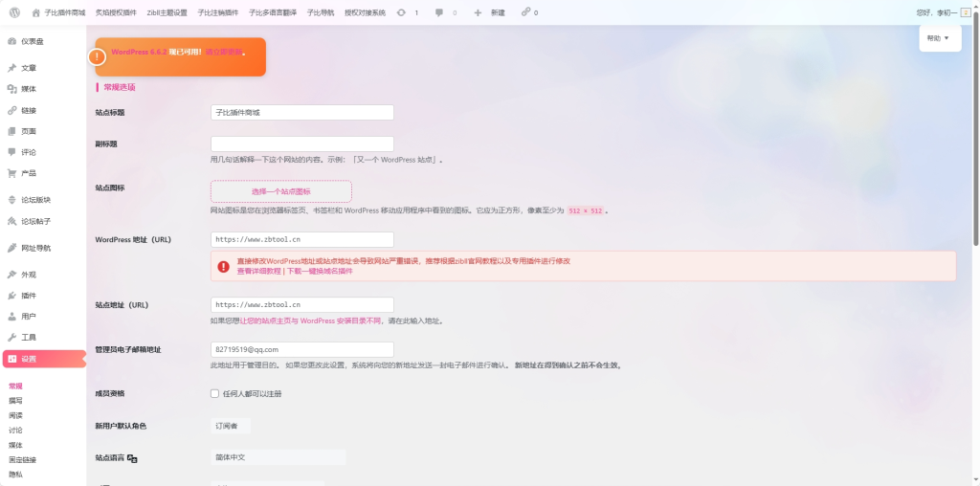Image resolution: width=980 pixels, height=486 pixels.
Task: Select 固定链接 settings submenu
Action: click(x=22, y=460)
